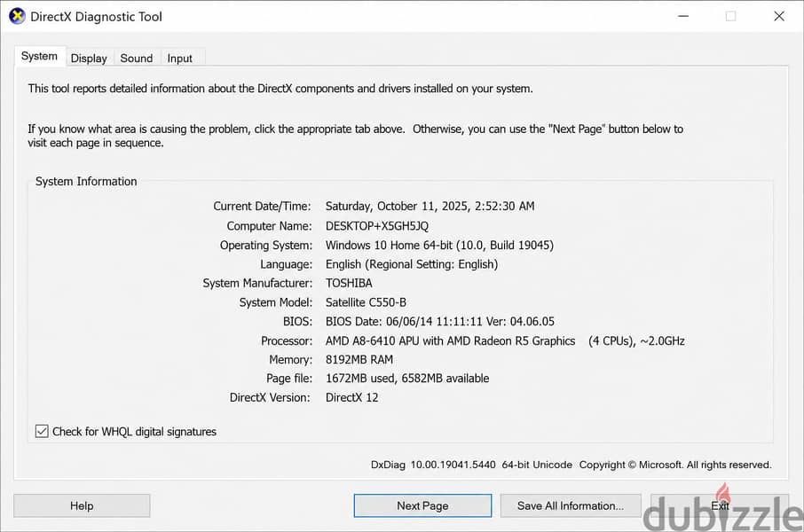This screenshot has width=804, height=532.
Task: Click memory value '8192MB RAM'
Action: (359, 360)
